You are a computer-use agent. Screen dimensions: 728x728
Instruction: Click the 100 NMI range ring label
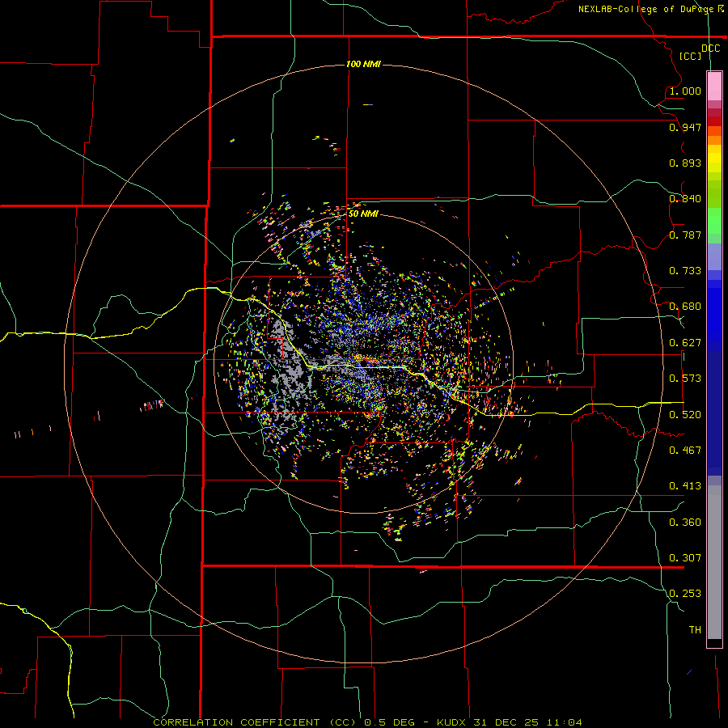click(363, 64)
